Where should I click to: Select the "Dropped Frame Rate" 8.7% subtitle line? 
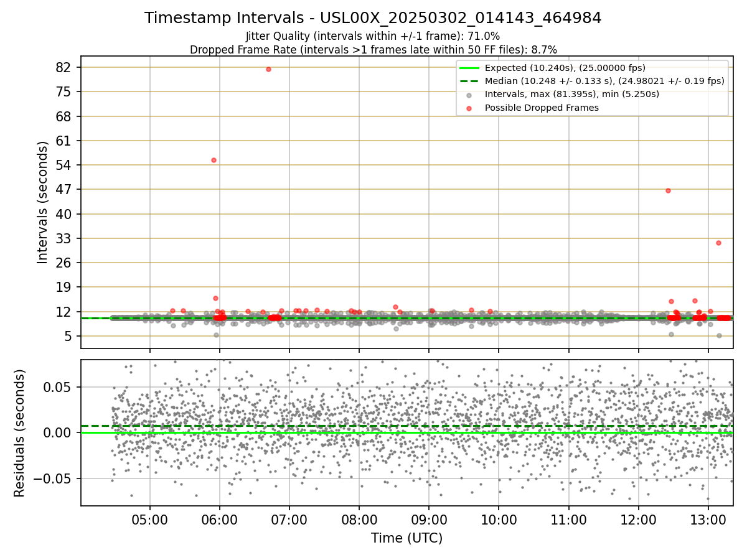point(373,49)
